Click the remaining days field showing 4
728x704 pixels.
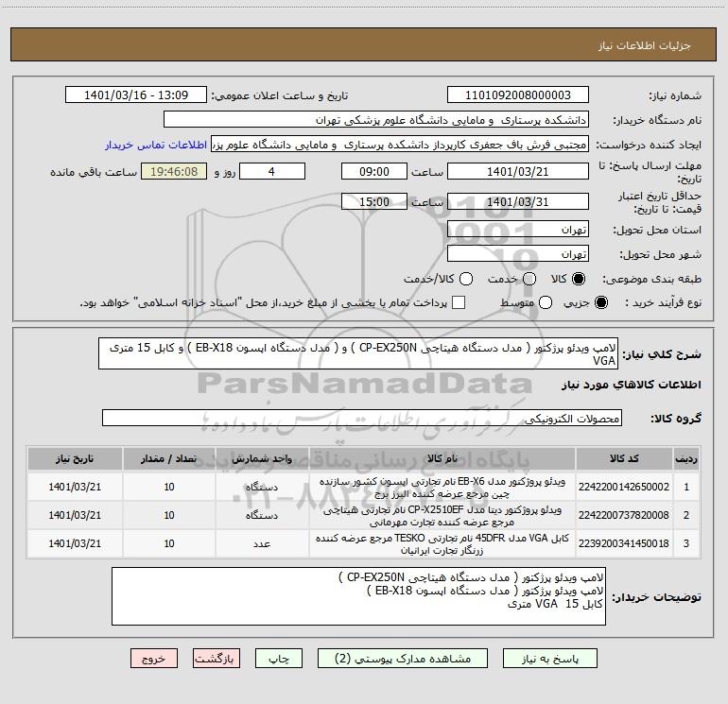272,171
